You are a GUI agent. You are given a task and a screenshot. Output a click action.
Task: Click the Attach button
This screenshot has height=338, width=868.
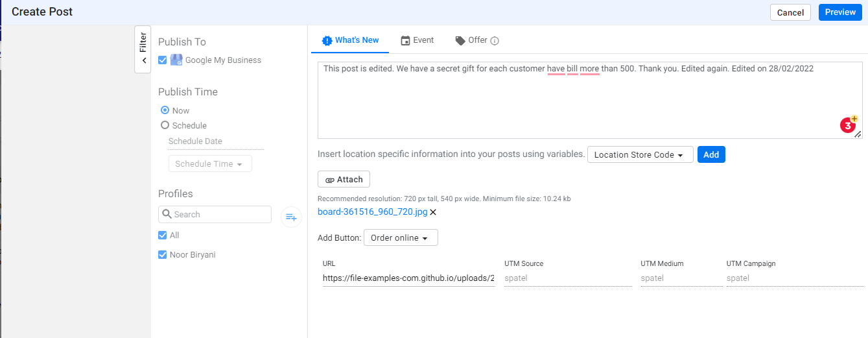(344, 179)
